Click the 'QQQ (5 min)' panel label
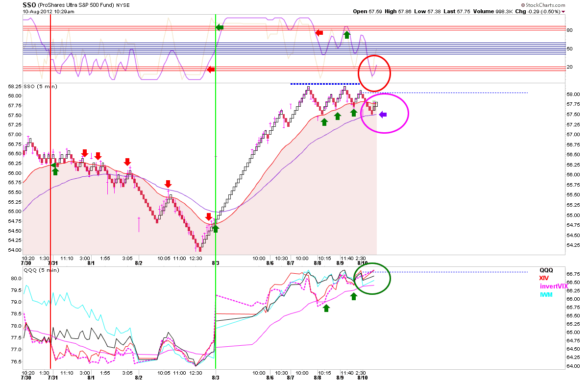 (x=41, y=269)
